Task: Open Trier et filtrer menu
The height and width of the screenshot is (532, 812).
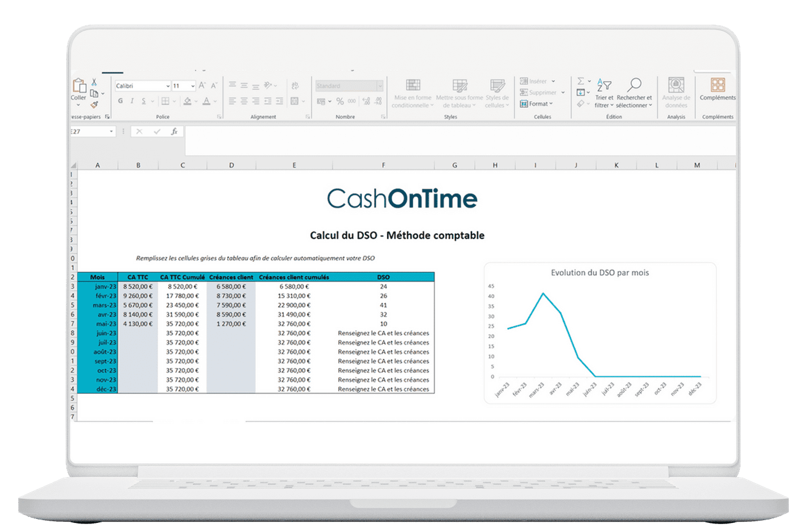Action: (604, 94)
